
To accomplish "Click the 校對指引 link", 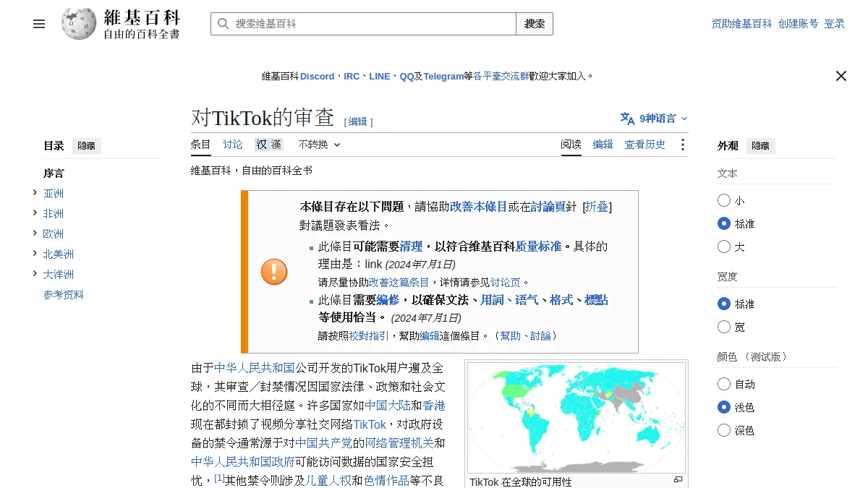I will point(369,336).
